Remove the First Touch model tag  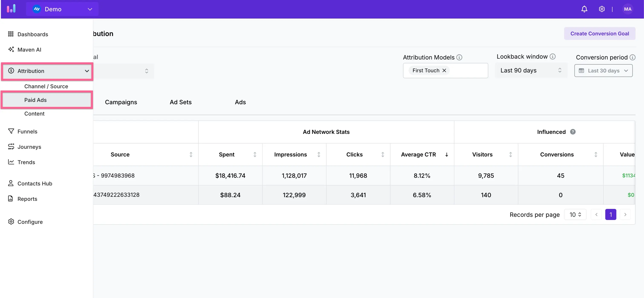click(x=444, y=71)
